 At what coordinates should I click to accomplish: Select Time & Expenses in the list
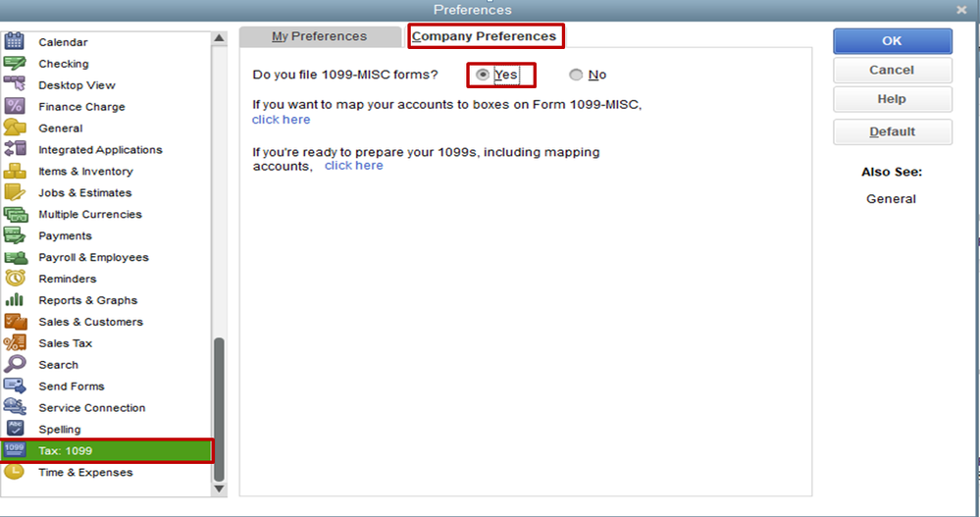point(85,473)
